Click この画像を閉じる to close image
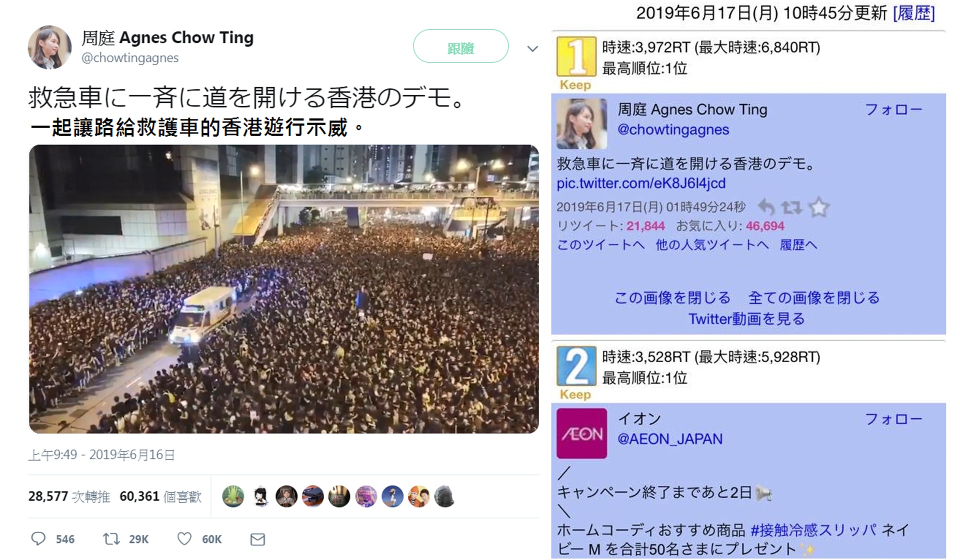960x560 pixels. [x=672, y=297]
